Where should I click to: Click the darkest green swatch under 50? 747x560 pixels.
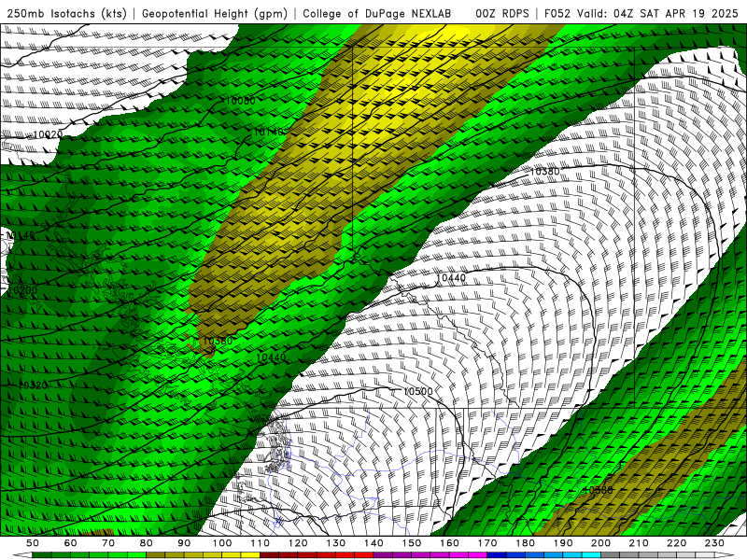click(x=42, y=555)
